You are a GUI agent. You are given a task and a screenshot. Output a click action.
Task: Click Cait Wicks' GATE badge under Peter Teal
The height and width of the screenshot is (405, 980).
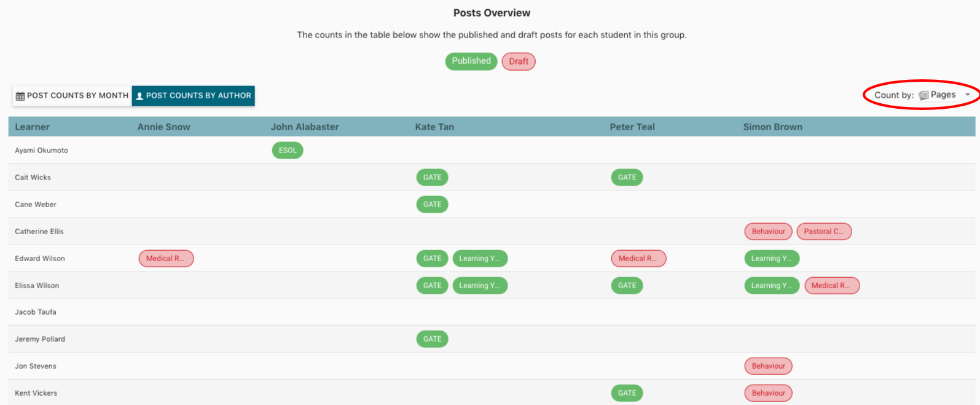click(x=627, y=178)
